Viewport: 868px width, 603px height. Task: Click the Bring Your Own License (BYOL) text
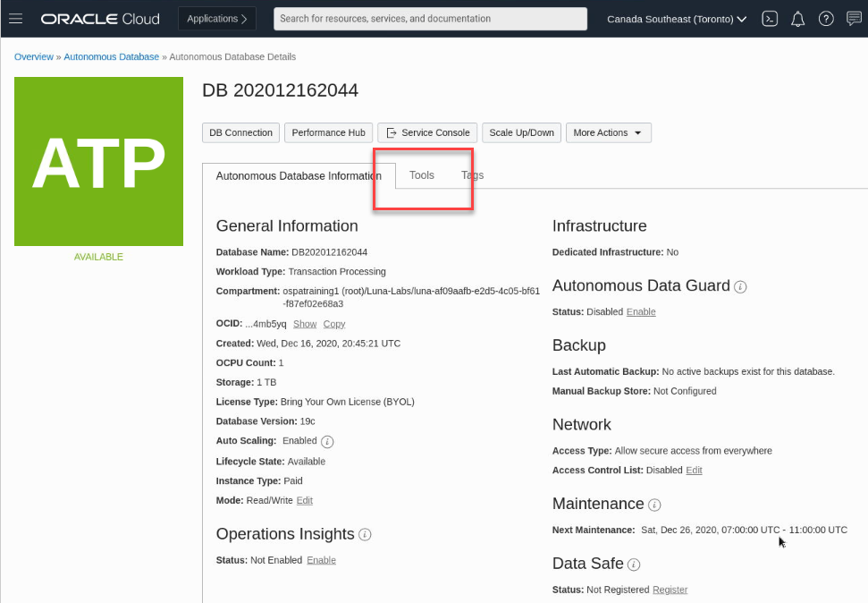point(348,402)
